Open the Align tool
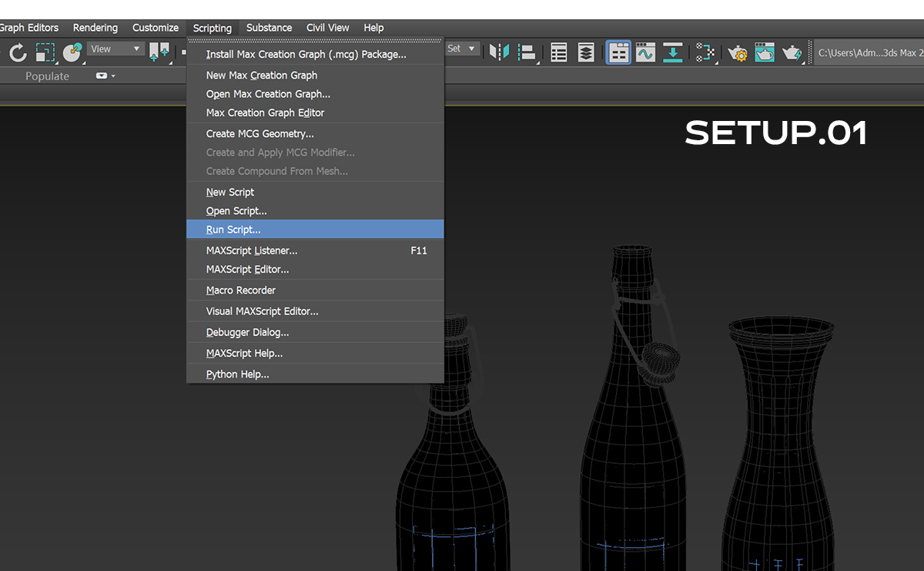 coord(527,52)
